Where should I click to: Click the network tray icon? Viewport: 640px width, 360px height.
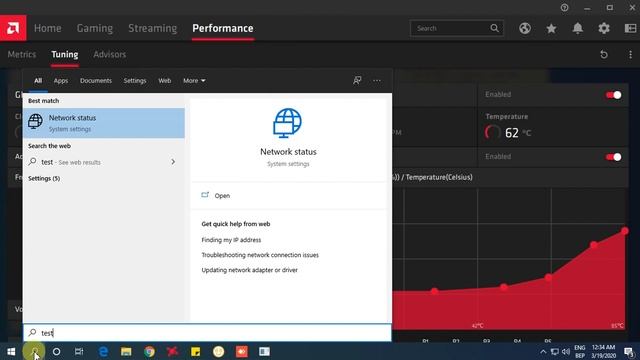coord(555,351)
